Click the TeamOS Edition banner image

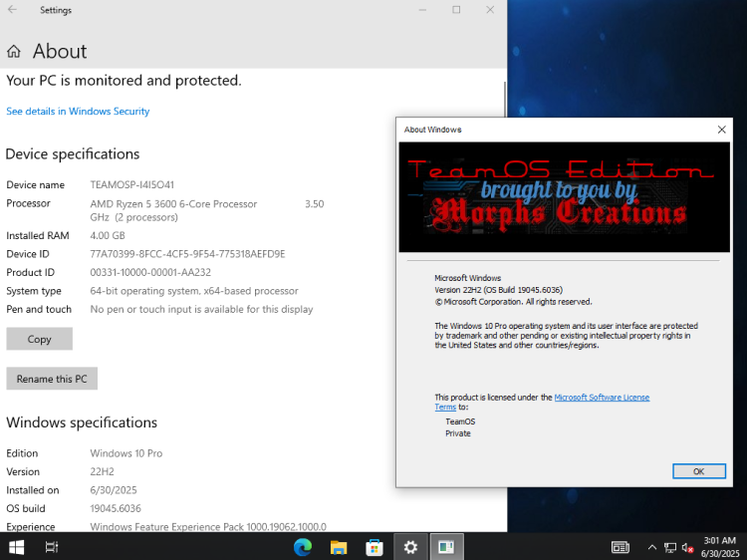point(564,197)
